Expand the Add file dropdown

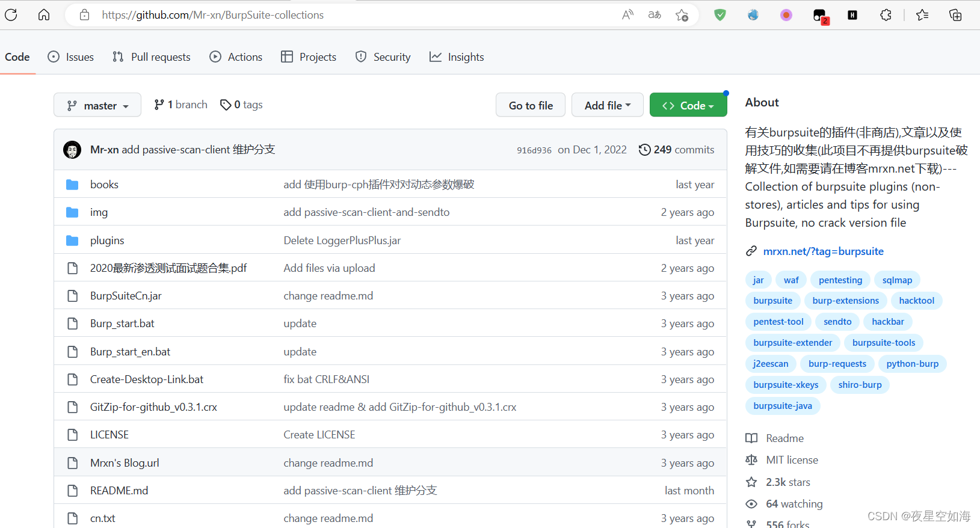tap(608, 105)
